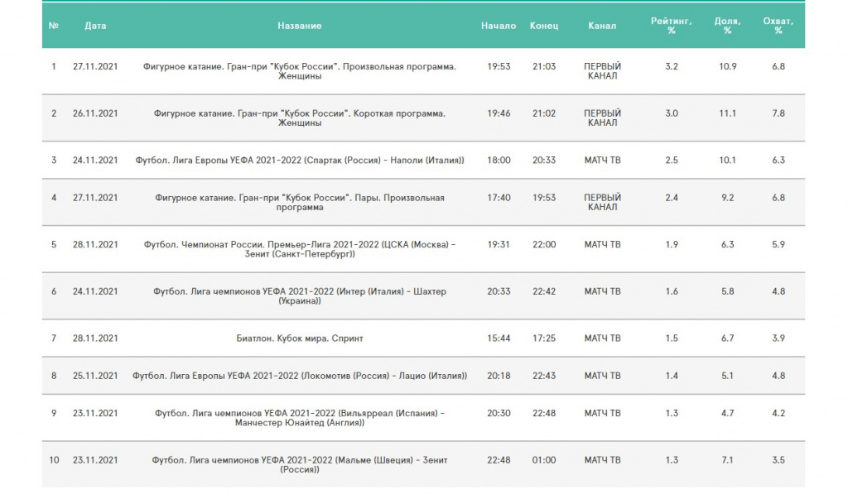This screenshot has height=504, width=848.
Task: Click rating value 3.2
Action: click(x=671, y=66)
